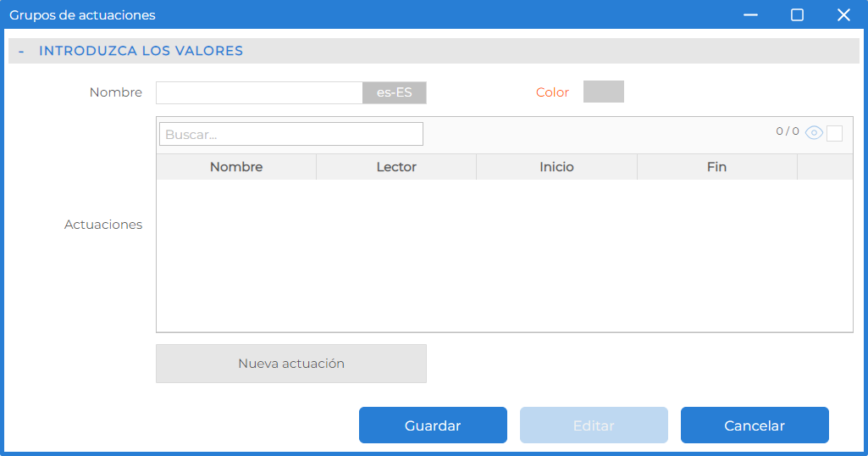Click the disabled Editar button

(x=594, y=425)
